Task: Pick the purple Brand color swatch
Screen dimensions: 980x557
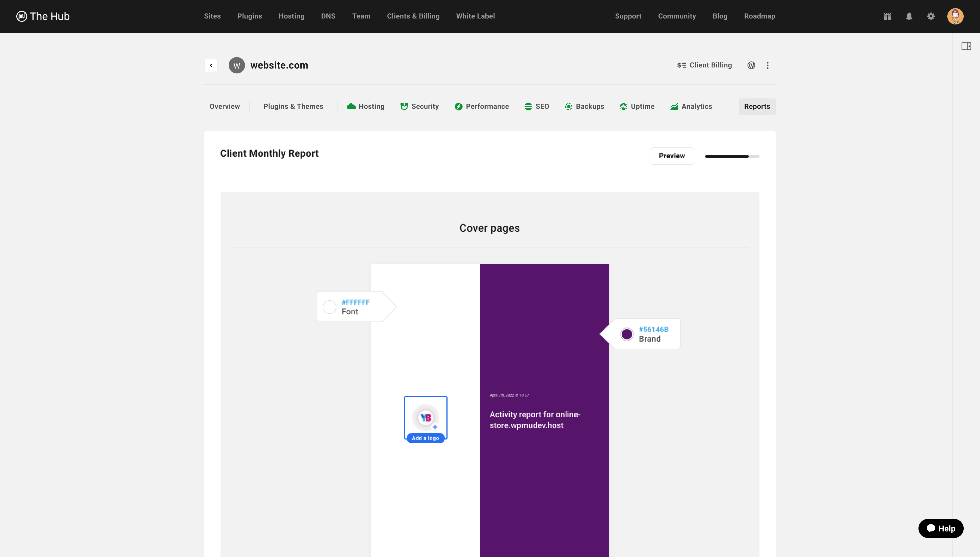Action: click(x=627, y=334)
